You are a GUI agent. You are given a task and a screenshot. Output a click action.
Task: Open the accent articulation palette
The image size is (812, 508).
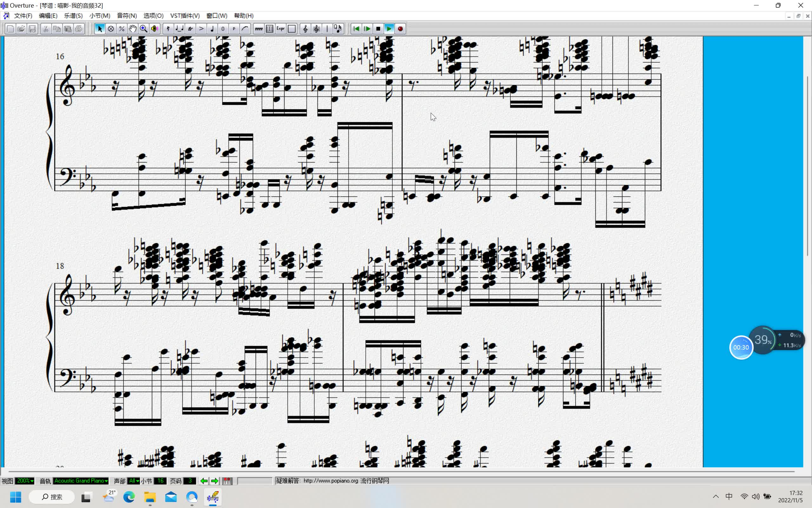coord(201,29)
